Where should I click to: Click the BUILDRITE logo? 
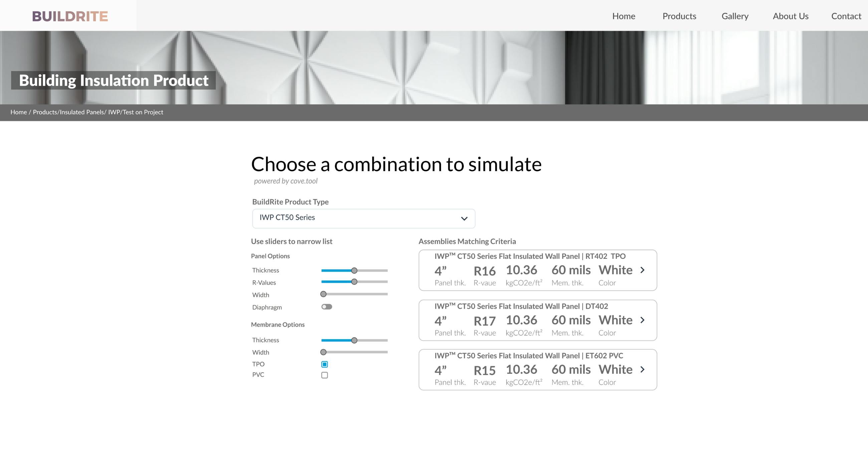(70, 16)
